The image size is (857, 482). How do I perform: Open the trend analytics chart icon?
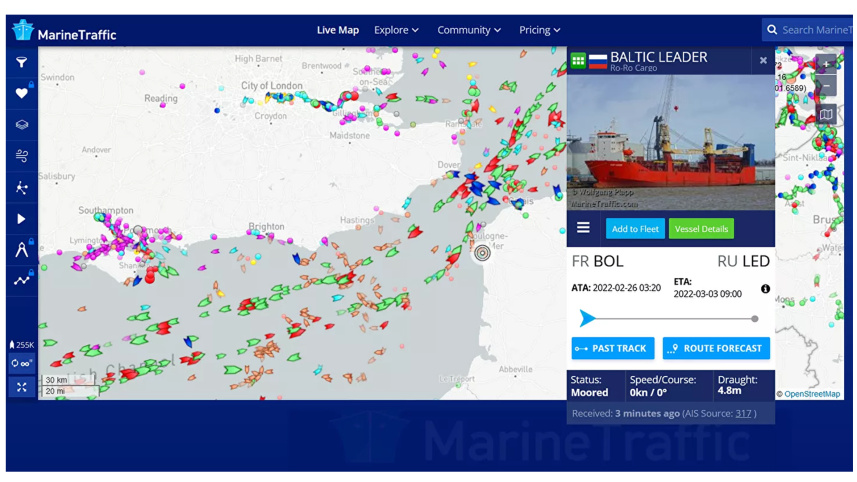point(21,281)
